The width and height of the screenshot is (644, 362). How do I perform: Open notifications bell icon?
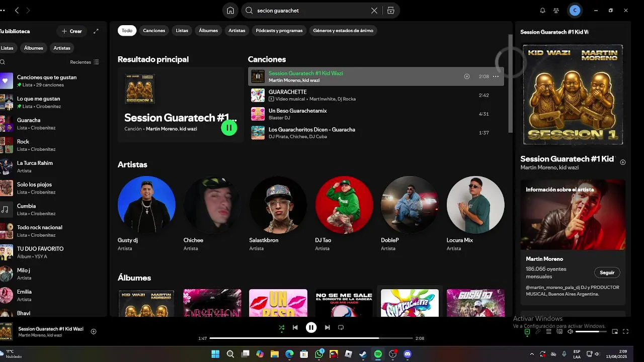(x=542, y=10)
